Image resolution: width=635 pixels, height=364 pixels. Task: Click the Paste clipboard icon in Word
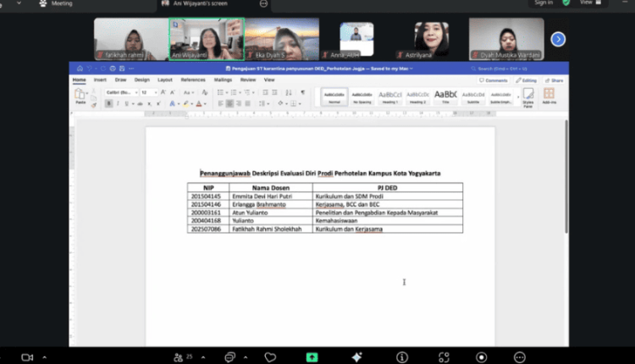pos(80,95)
